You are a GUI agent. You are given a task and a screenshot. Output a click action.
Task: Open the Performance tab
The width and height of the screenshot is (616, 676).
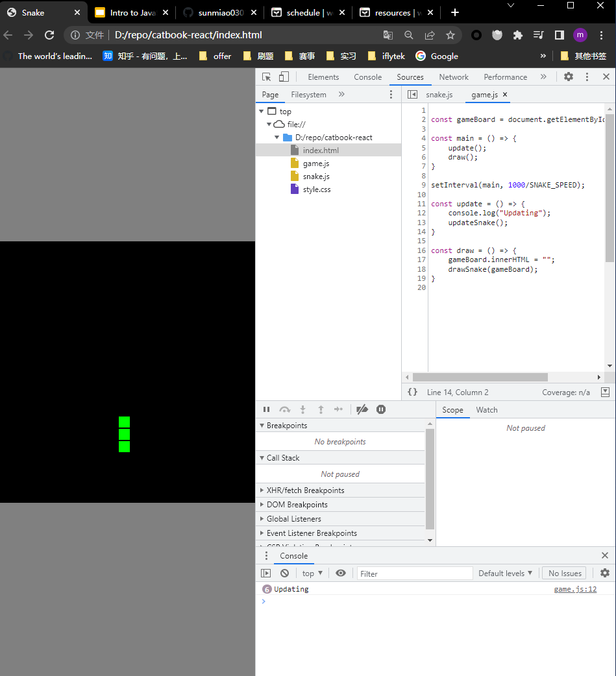click(x=505, y=77)
